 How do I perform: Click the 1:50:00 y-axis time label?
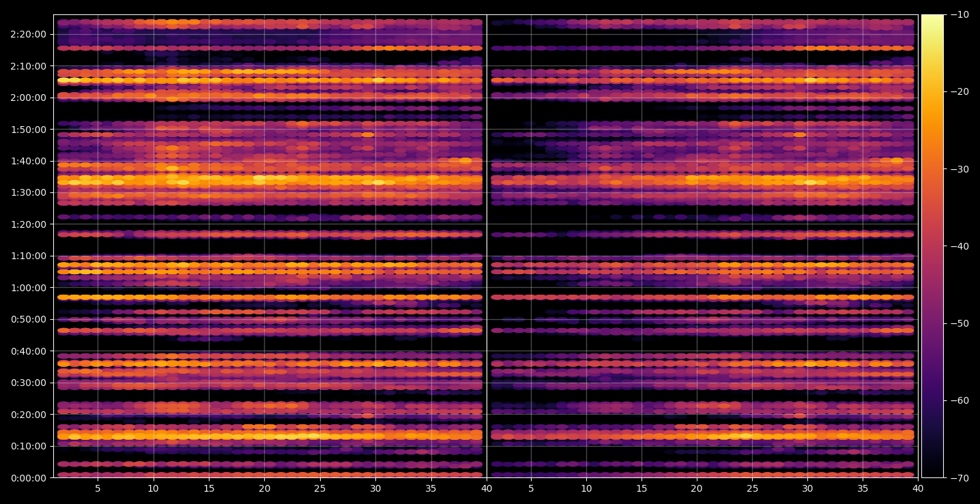tap(29, 129)
